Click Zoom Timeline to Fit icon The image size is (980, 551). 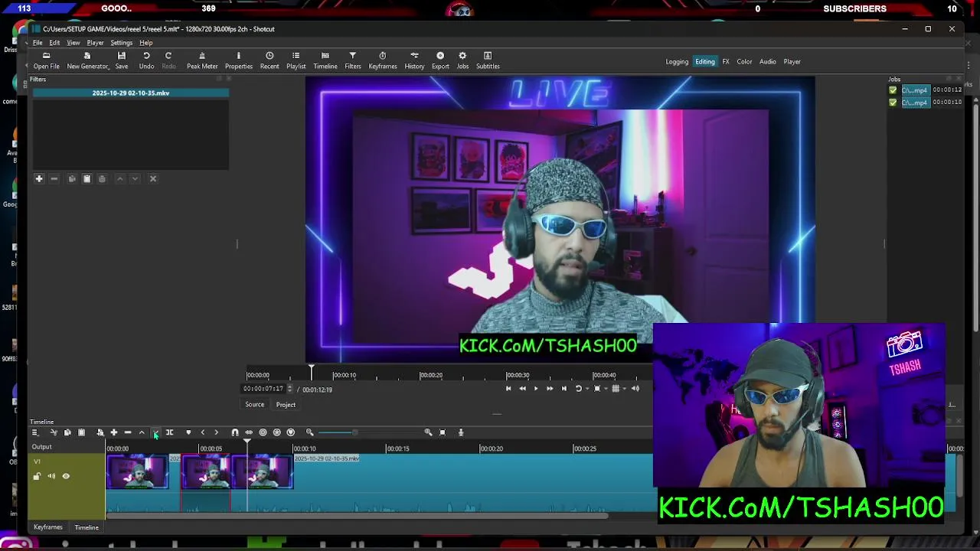[442, 432]
